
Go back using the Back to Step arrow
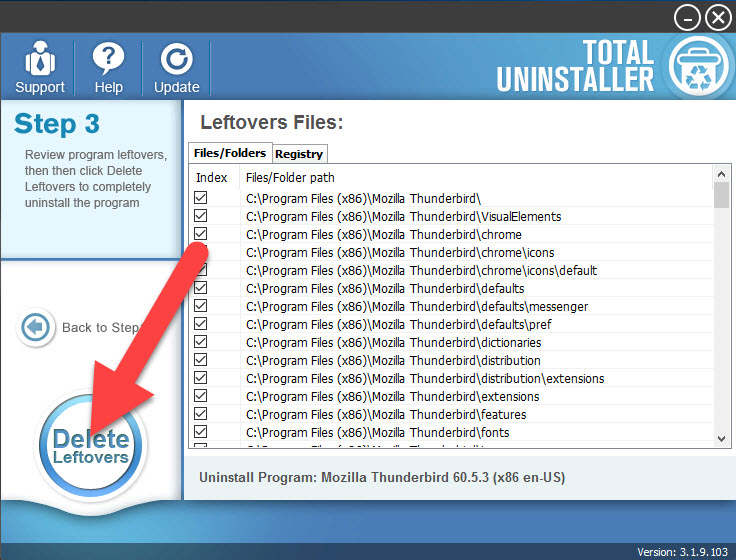pos(35,327)
